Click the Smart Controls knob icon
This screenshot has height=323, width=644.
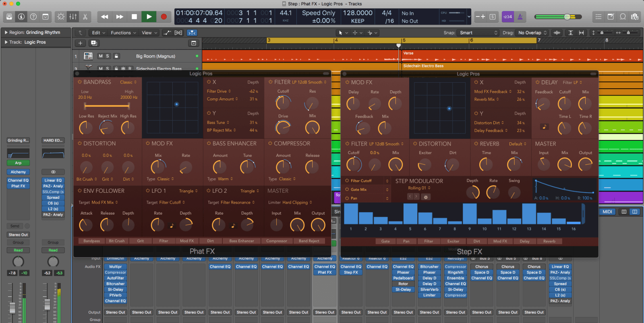click(61, 17)
